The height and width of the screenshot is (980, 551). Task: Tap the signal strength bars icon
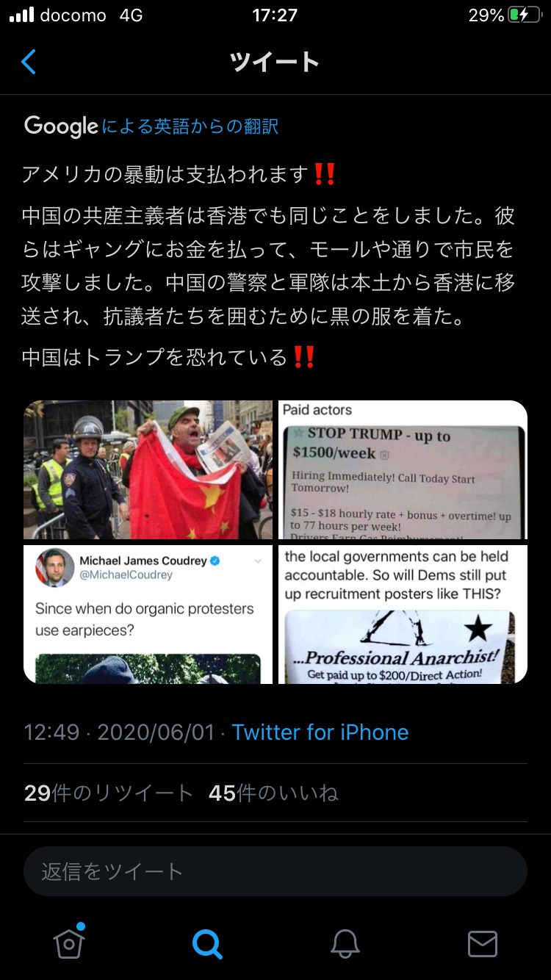(x=21, y=15)
